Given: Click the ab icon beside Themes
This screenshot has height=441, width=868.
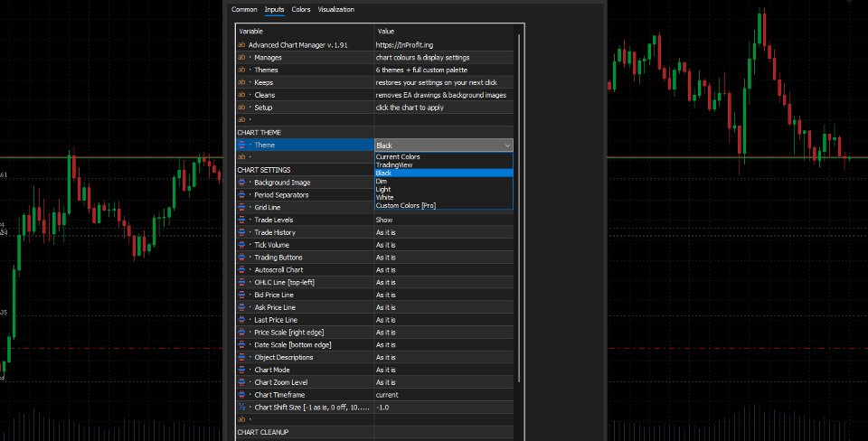Looking at the screenshot, I should (241, 70).
